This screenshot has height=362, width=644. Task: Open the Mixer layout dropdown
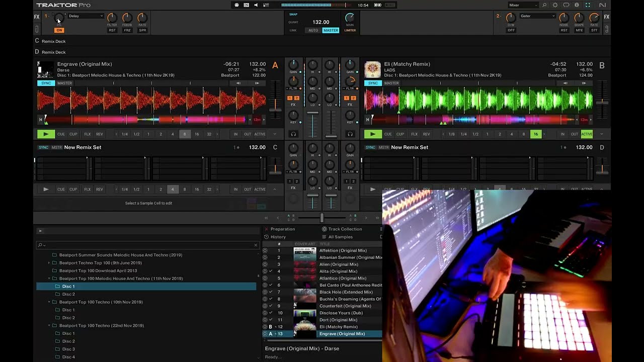(x=523, y=5)
